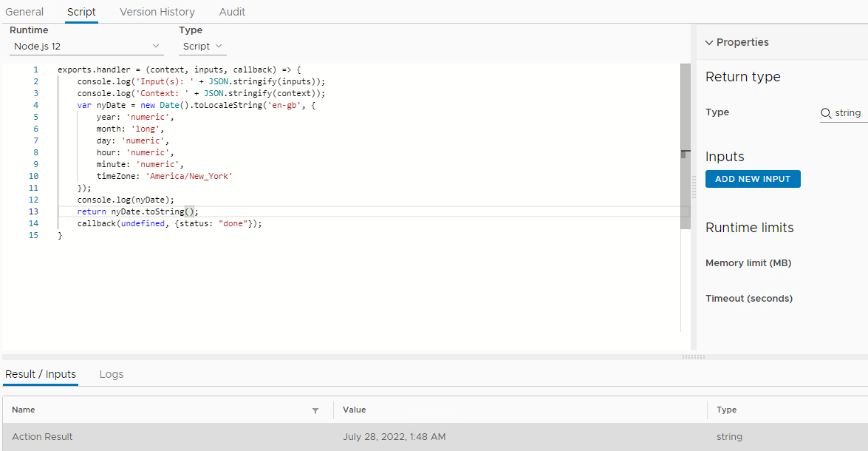Click line number 10 in gutter

[34, 176]
